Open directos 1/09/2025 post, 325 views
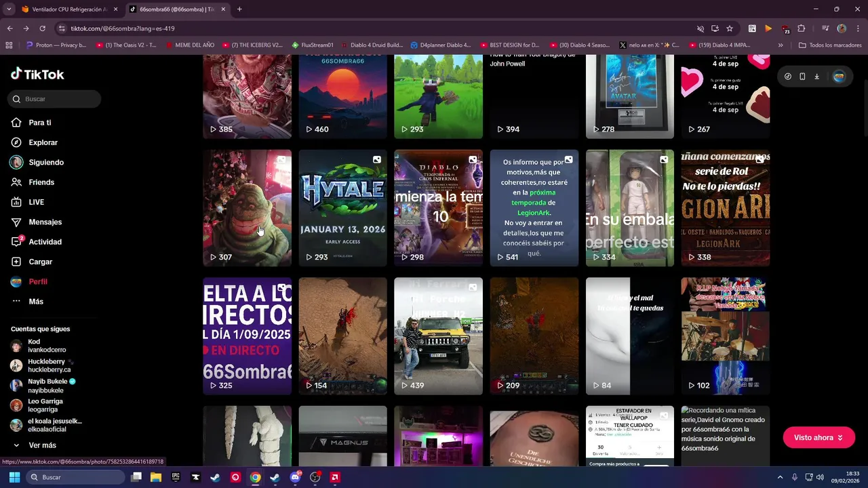The height and width of the screenshot is (488, 868). pos(247,336)
